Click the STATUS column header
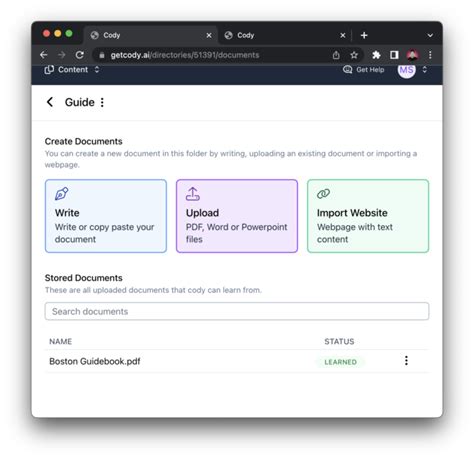 point(339,341)
